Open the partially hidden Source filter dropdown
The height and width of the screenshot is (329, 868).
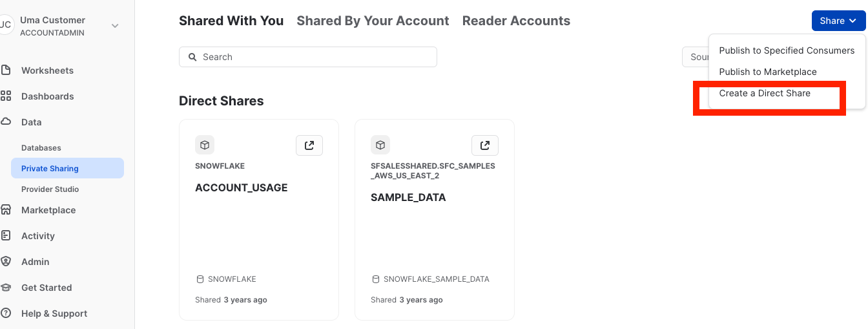click(x=696, y=57)
